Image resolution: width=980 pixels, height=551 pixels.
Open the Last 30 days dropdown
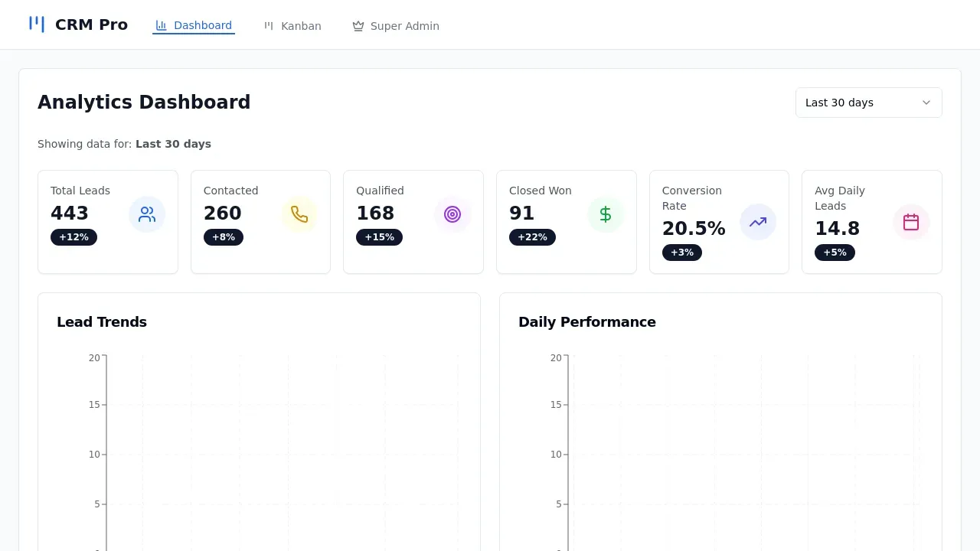coord(868,102)
